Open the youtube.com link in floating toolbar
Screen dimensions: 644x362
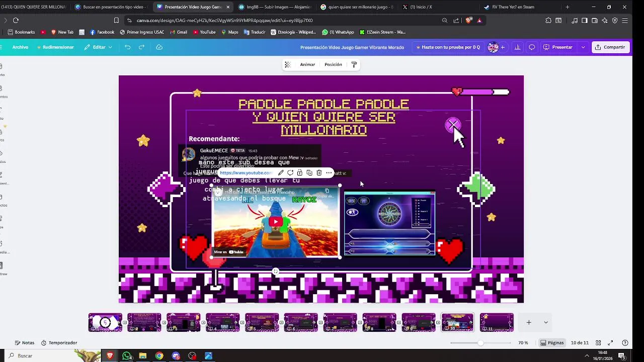pyautogui.click(x=246, y=173)
